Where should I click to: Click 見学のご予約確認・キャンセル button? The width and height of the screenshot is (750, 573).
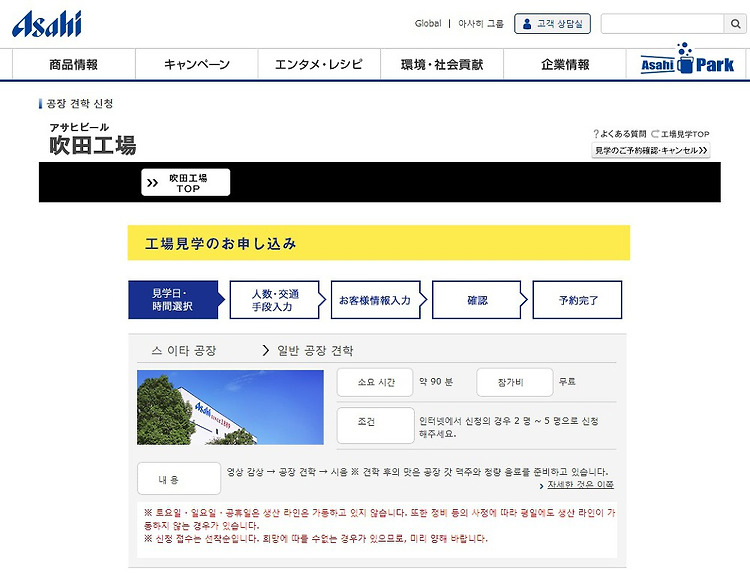(651, 150)
